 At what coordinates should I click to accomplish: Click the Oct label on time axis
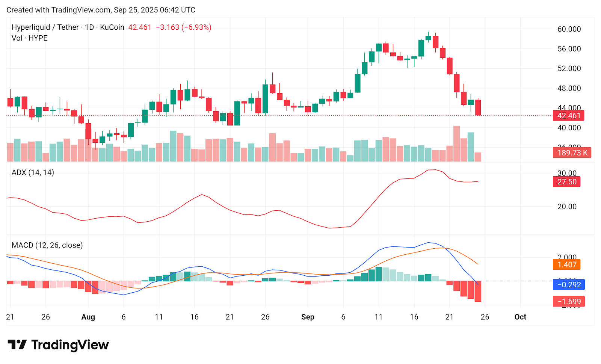click(520, 317)
